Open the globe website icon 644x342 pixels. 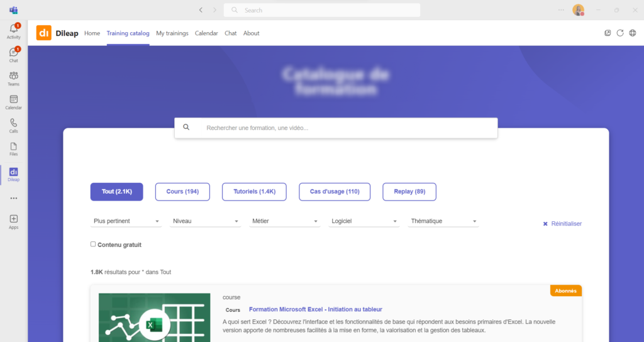tap(633, 33)
